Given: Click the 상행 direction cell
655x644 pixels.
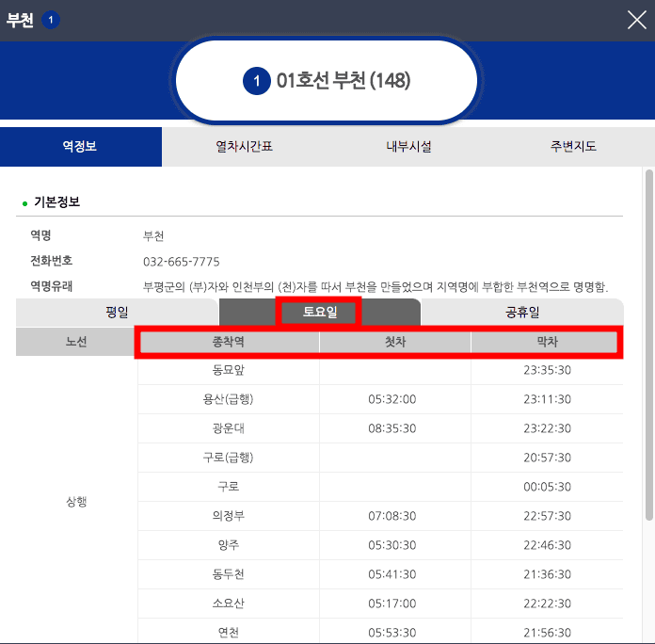Looking at the screenshot, I should [x=76, y=502].
